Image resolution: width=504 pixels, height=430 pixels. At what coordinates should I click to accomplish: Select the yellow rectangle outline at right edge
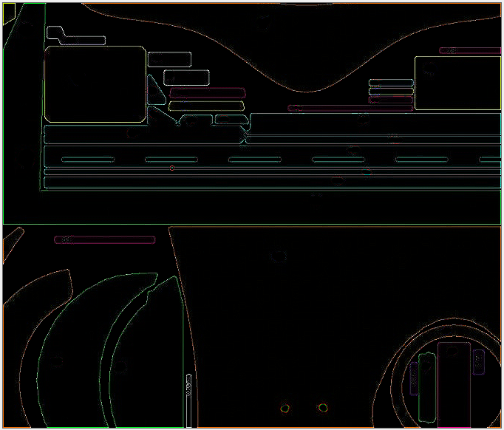tap(457, 83)
